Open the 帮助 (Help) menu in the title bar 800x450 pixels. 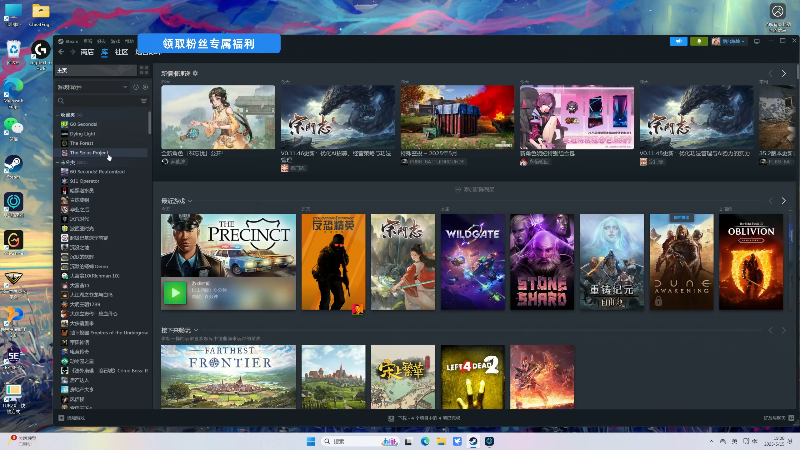tap(129, 41)
